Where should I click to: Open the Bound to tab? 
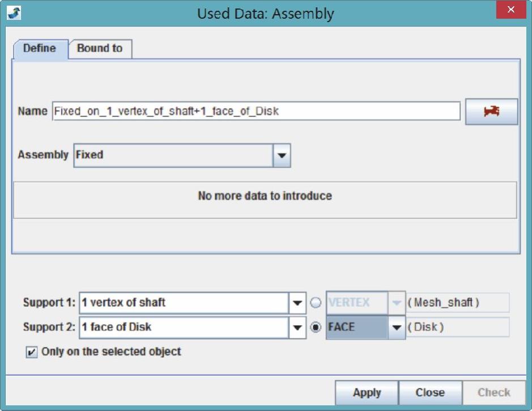(x=100, y=49)
